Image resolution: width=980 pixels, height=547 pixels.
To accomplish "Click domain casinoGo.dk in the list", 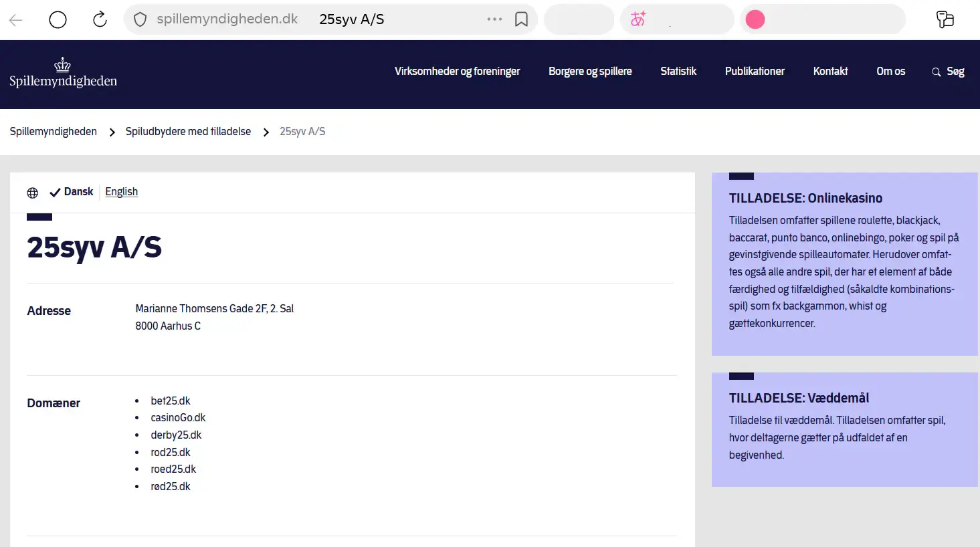I will [x=178, y=418].
